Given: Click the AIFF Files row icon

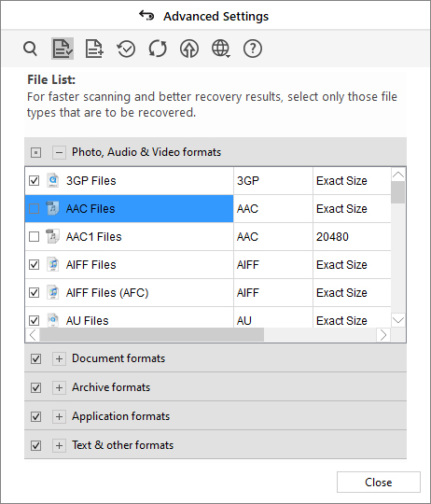Looking at the screenshot, I should click(53, 264).
